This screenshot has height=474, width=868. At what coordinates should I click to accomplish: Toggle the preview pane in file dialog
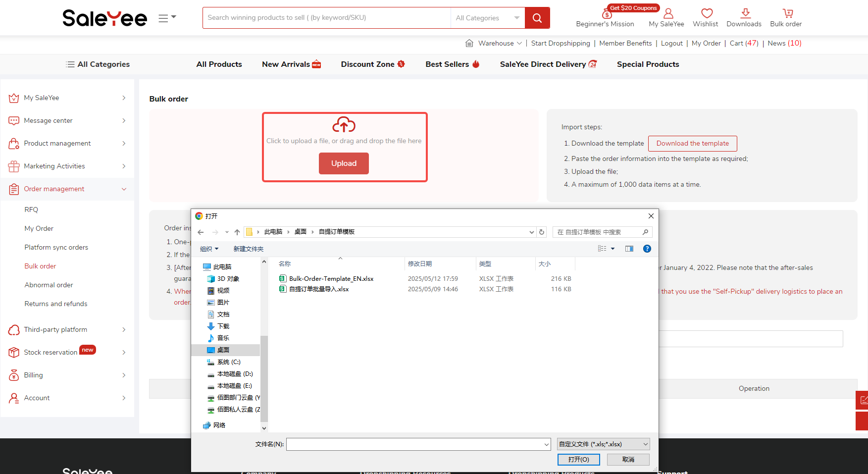629,249
